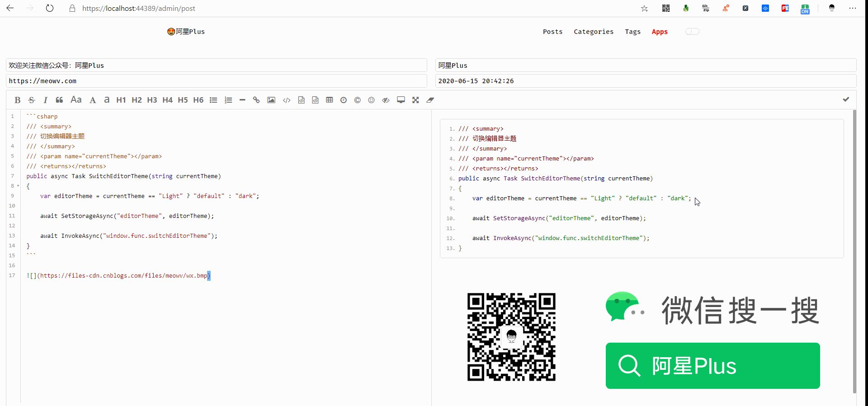Viewport: 868px width, 406px height.
Task: Toggle the live preview eye-slash icon
Action: [x=386, y=100]
